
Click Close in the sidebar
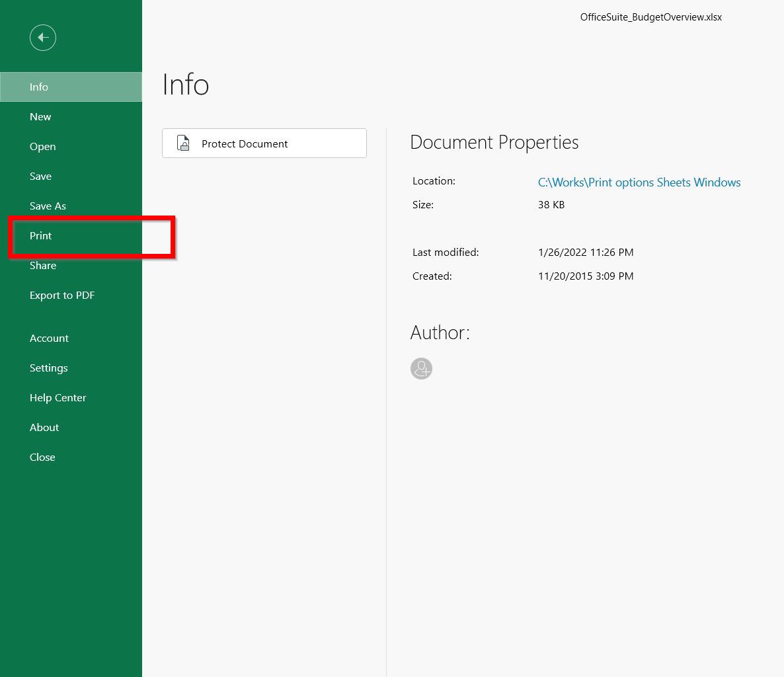click(71, 457)
